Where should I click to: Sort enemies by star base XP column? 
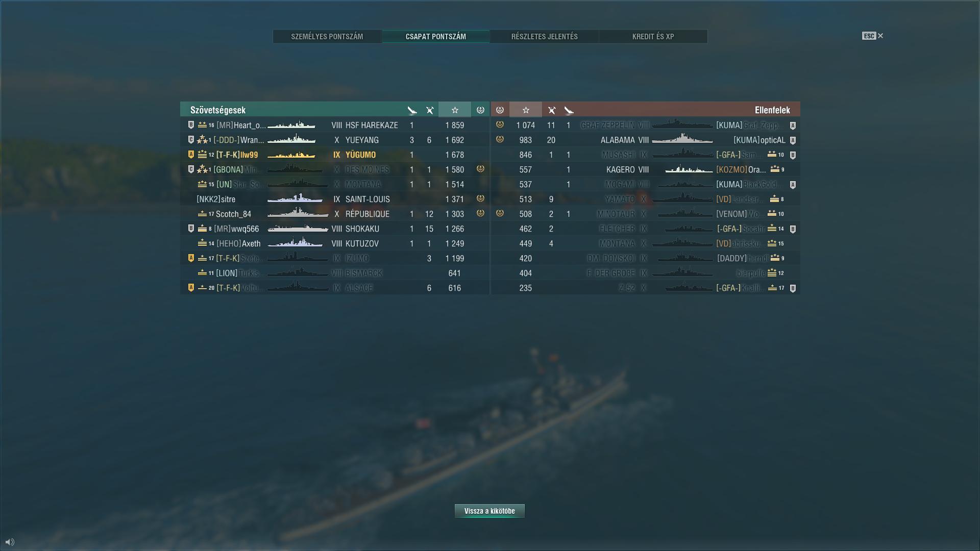(526, 110)
